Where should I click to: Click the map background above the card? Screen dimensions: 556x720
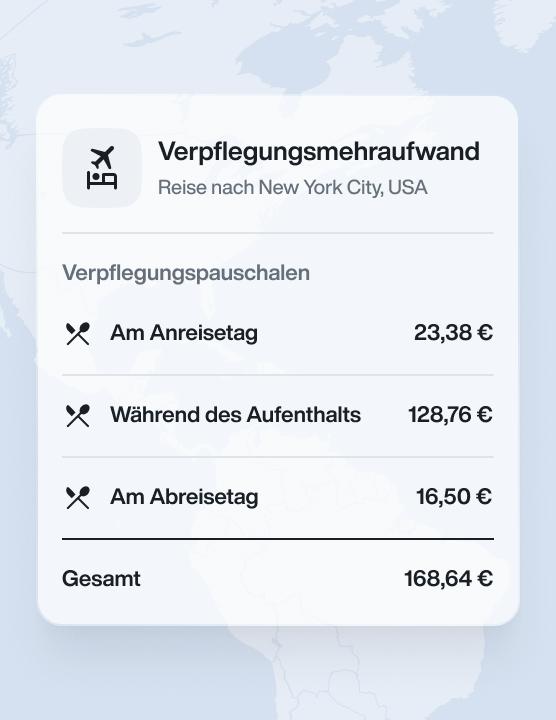pos(278,46)
